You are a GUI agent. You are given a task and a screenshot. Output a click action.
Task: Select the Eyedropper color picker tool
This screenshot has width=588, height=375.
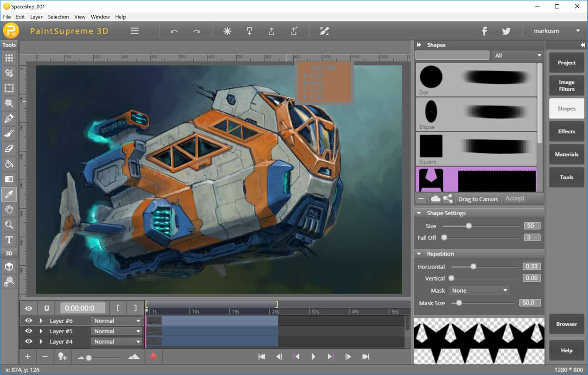point(9,194)
